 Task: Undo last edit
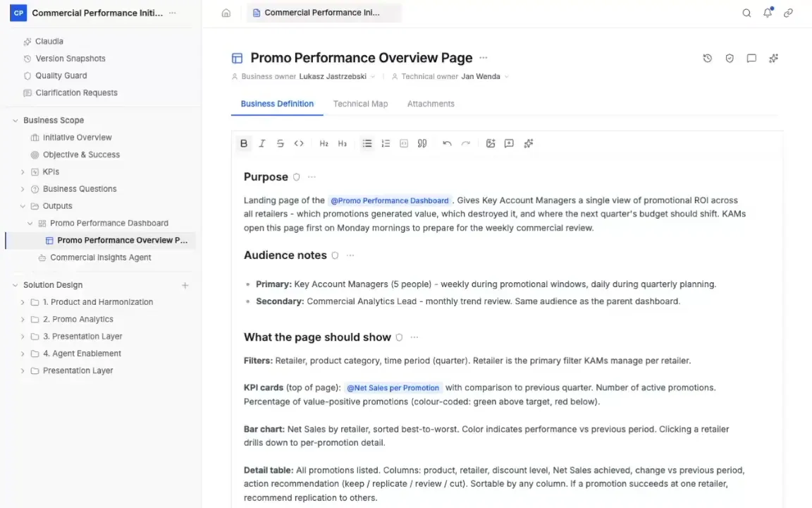447,144
